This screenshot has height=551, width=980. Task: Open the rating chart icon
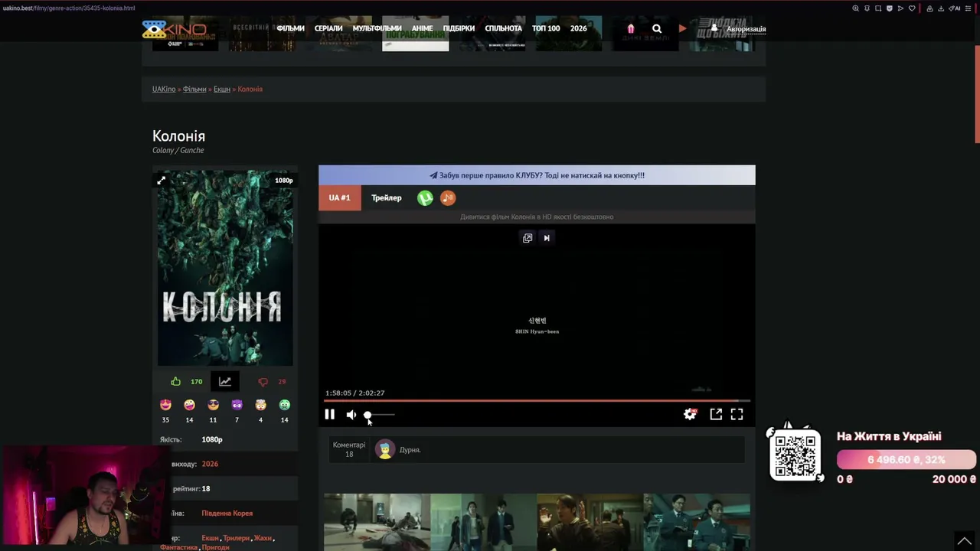[225, 381]
